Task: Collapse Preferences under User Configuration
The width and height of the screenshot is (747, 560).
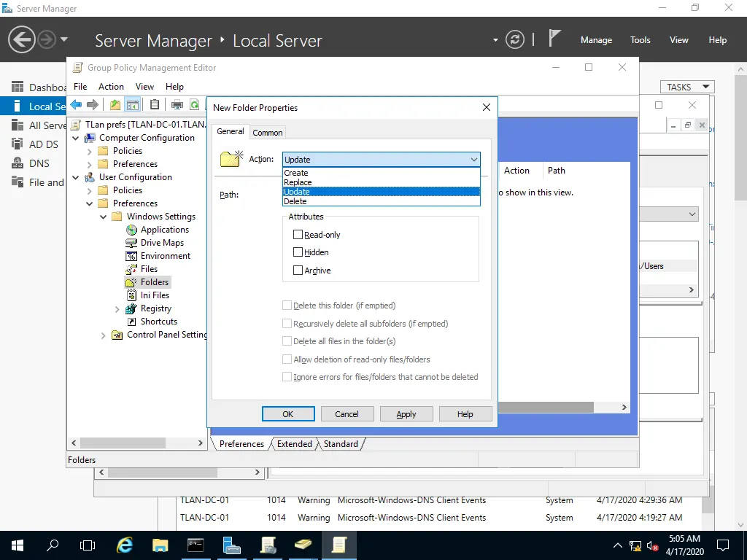Action: click(90, 204)
